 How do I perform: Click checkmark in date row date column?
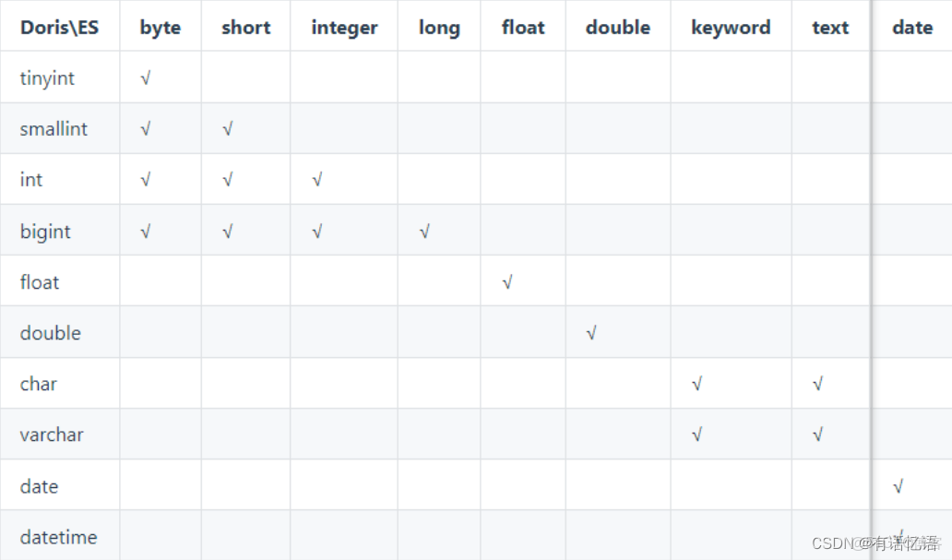coord(898,486)
